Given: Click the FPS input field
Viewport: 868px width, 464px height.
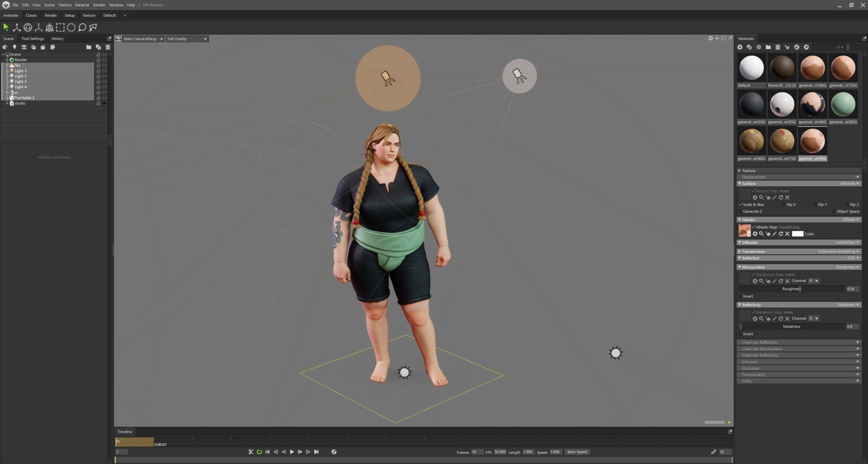Looking at the screenshot, I should [x=500, y=452].
